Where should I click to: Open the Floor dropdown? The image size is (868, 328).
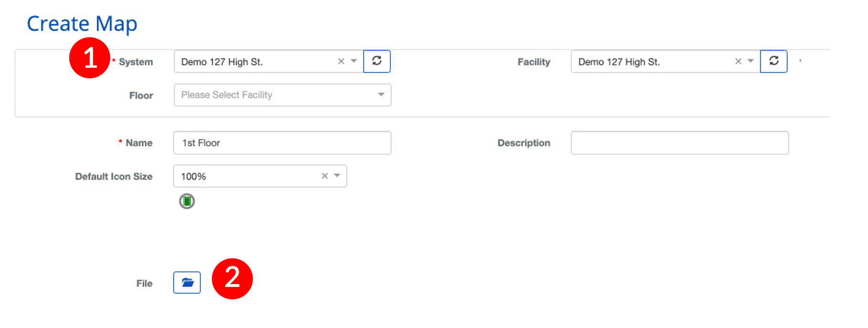pyautogui.click(x=282, y=95)
